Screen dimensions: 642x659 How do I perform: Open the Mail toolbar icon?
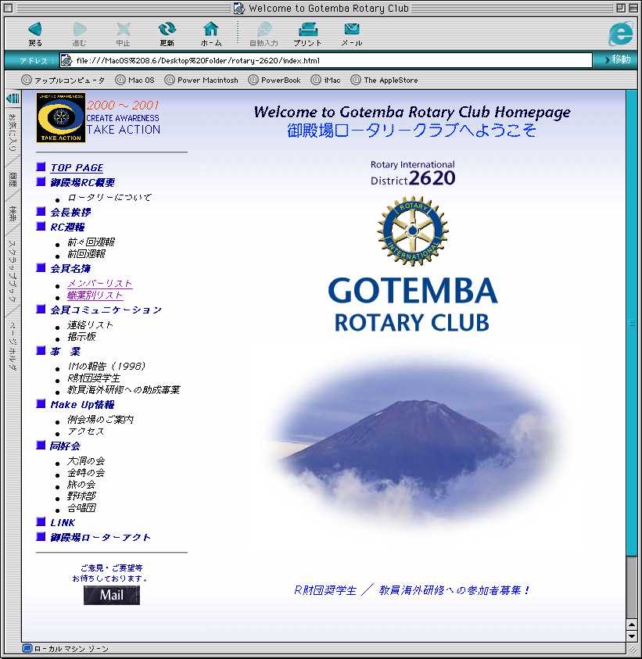[x=352, y=29]
